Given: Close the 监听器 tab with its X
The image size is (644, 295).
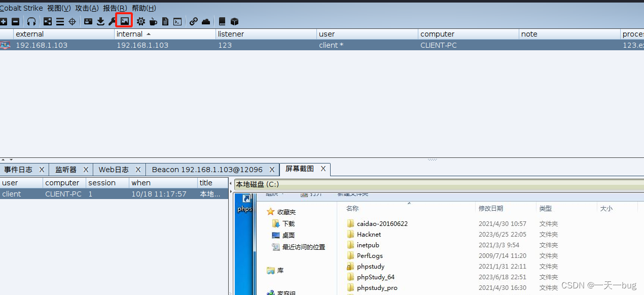Looking at the screenshot, I should click(86, 170).
